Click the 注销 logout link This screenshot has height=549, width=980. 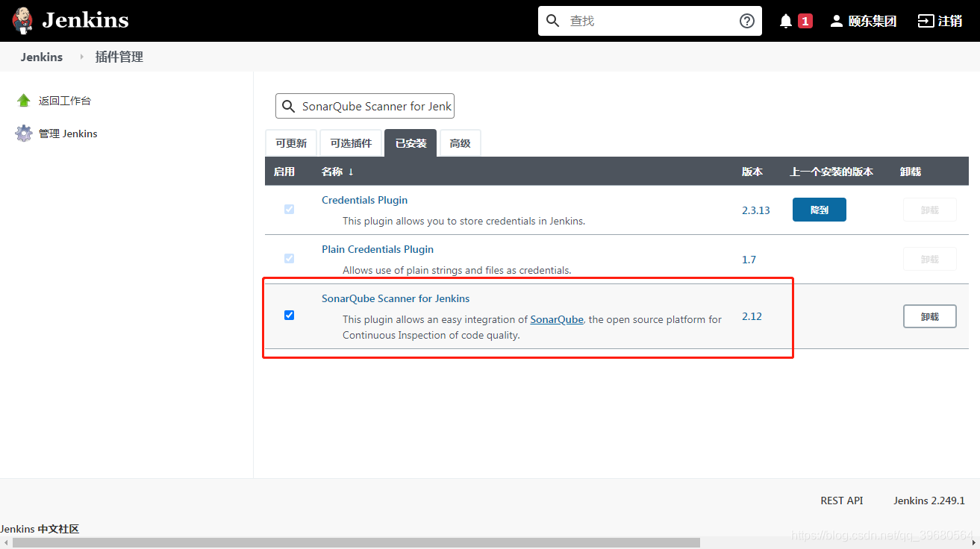(950, 21)
